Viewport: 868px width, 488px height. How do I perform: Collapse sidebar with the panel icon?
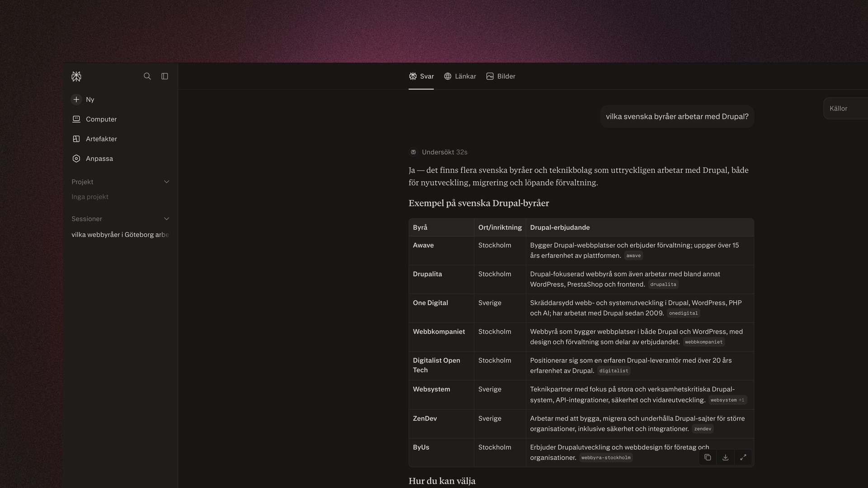point(165,76)
